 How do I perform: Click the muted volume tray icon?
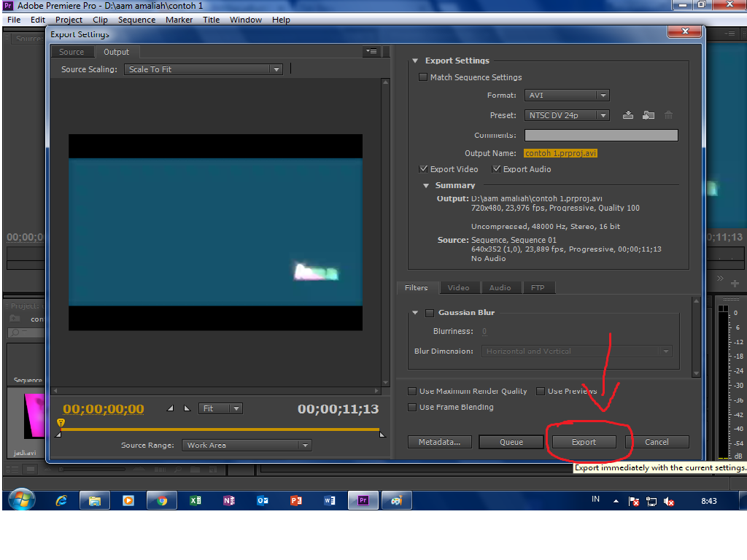pyautogui.click(x=669, y=502)
